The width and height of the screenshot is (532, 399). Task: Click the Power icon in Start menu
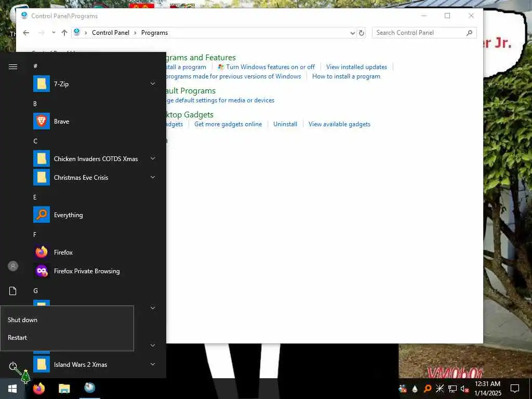tap(13, 366)
